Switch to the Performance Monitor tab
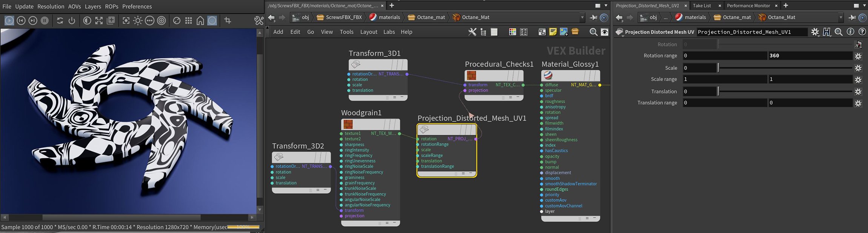This screenshot has width=868, height=233. [748, 6]
